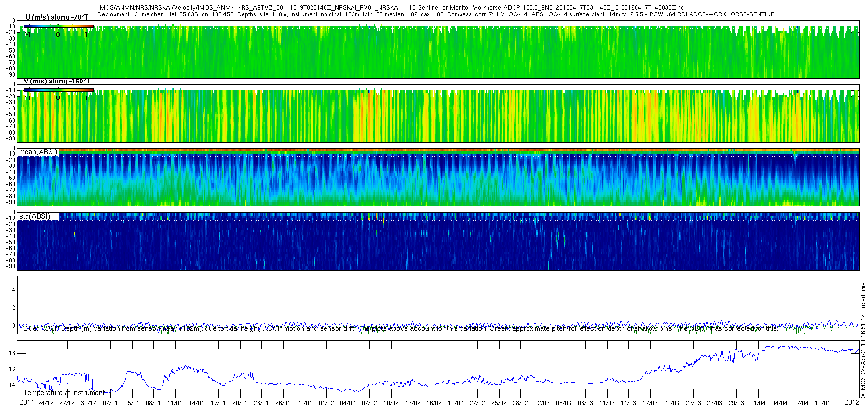Viewport: 868px width, 410px height.
Task: Click the '04/02' date tick label
Action: 348,403
